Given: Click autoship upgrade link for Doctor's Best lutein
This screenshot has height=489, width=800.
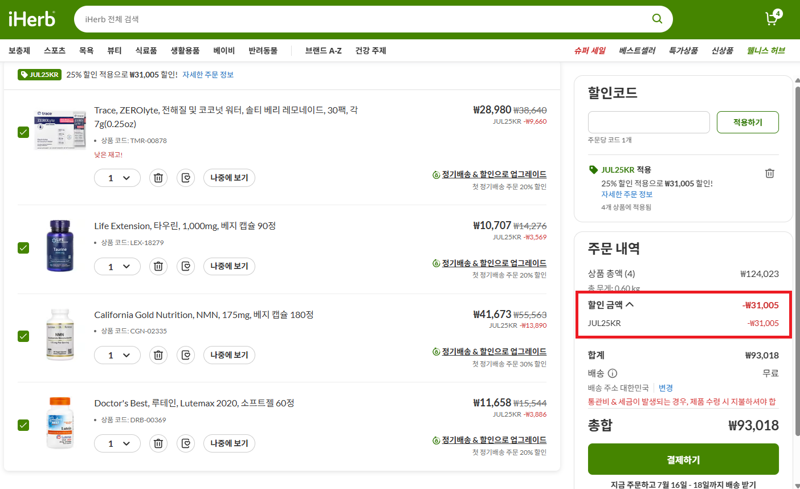Looking at the screenshot, I should (494, 440).
